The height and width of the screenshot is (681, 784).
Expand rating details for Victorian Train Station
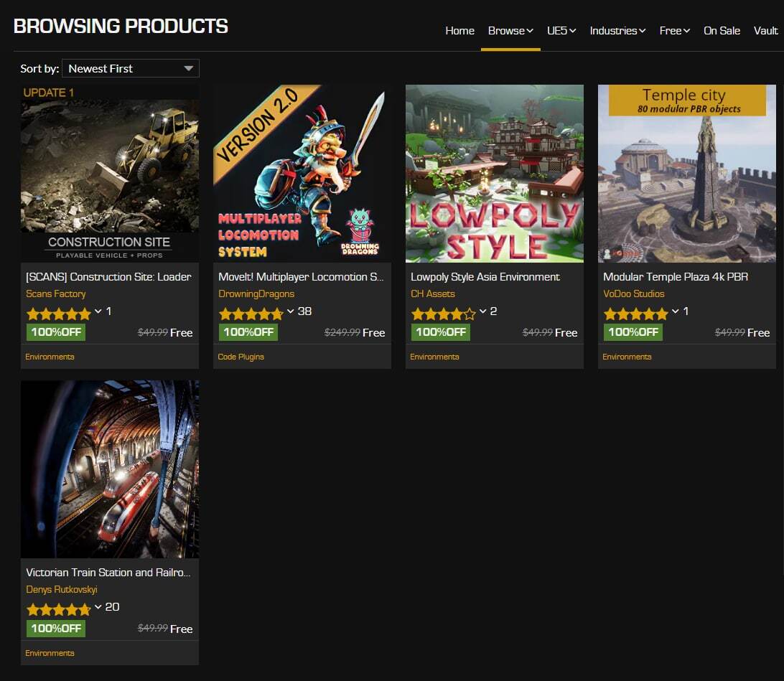98,607
